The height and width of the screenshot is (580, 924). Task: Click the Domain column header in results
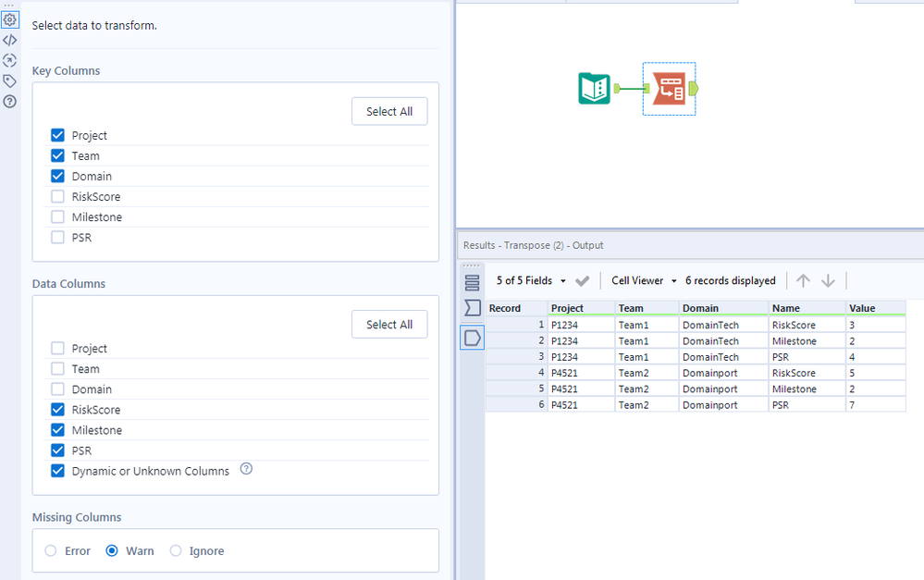723,308
